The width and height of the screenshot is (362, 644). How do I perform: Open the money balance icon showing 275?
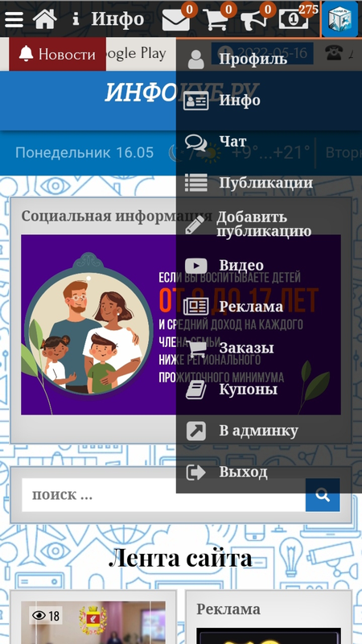tap(294, 19)
